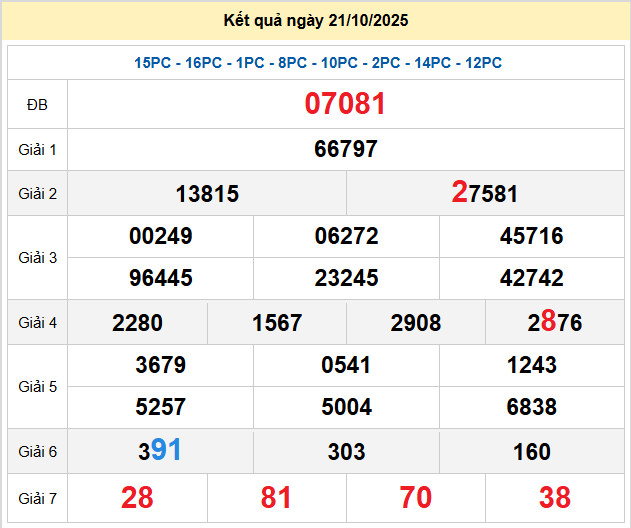Click the Giải 2 number 27581
The height and width of the screenshot is (528, 631).
pyautogui.click(x=485, y=193)
